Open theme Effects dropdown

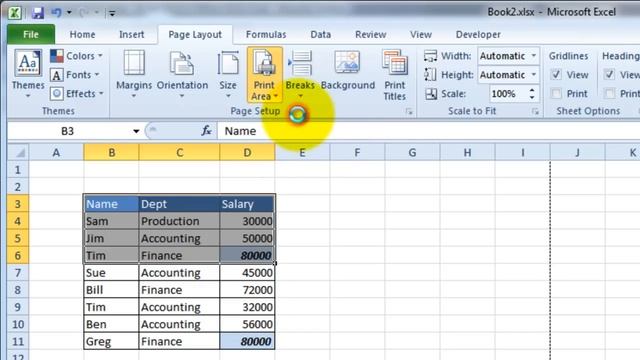click(77, 93)
